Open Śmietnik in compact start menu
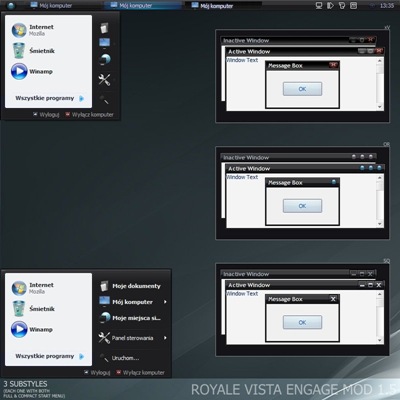Screen dimensions: 400x400 click(x=48, y=51)
